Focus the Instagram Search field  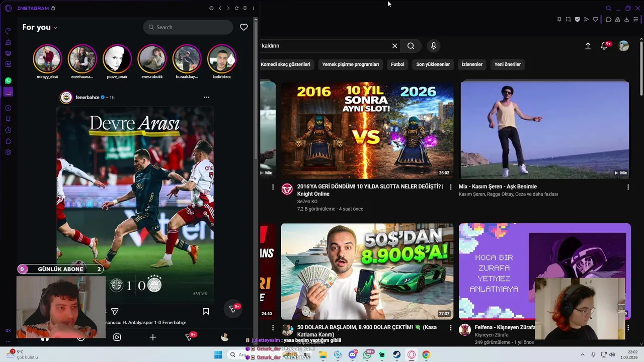coord(188,27)
